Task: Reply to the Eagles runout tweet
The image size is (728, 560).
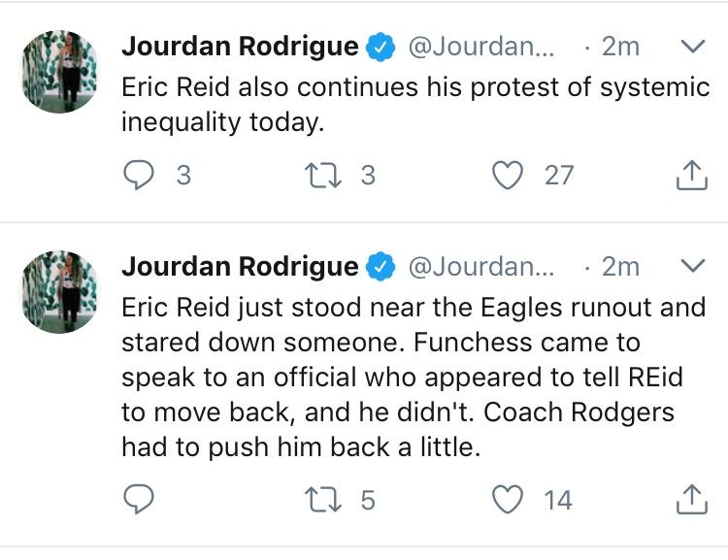Action: pos(141,499)
